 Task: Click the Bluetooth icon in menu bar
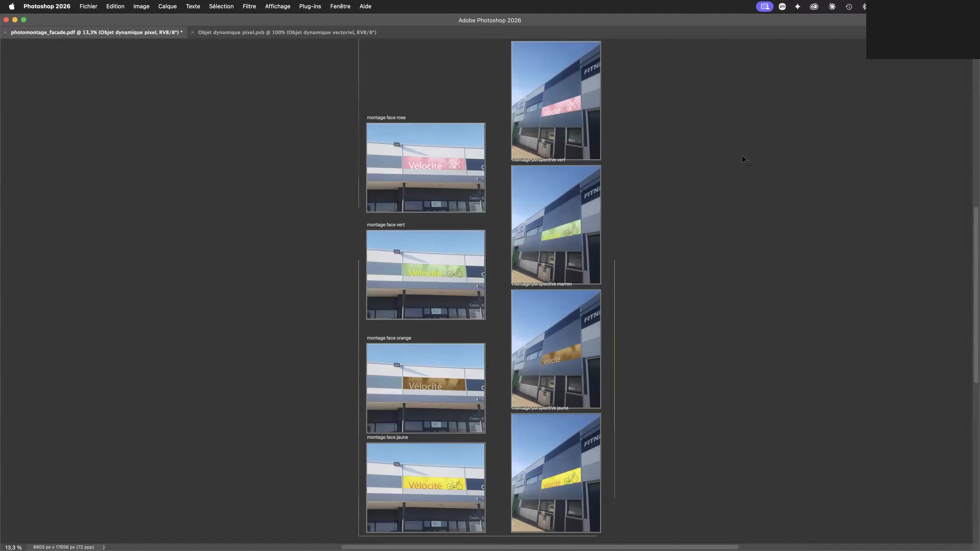click(864, 7)
